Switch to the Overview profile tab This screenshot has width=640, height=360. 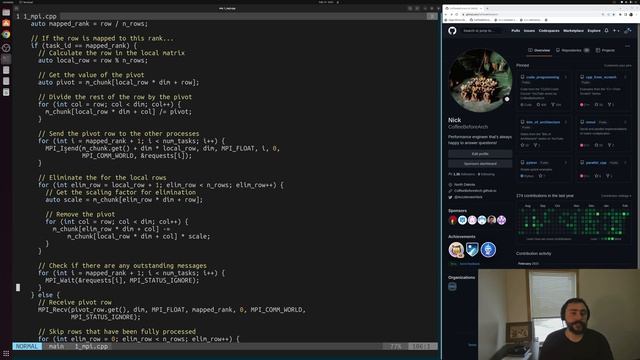tap(539, 50)
